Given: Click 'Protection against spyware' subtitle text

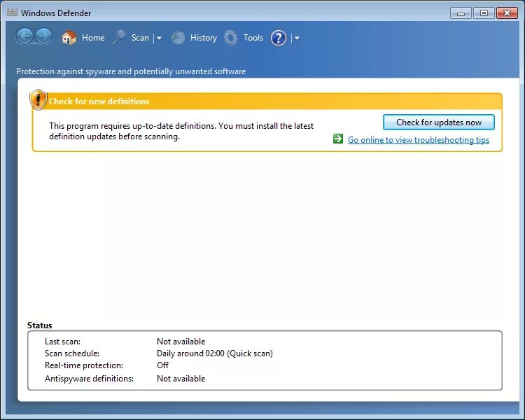Looking at the screenshot, I should pos(131,71).
